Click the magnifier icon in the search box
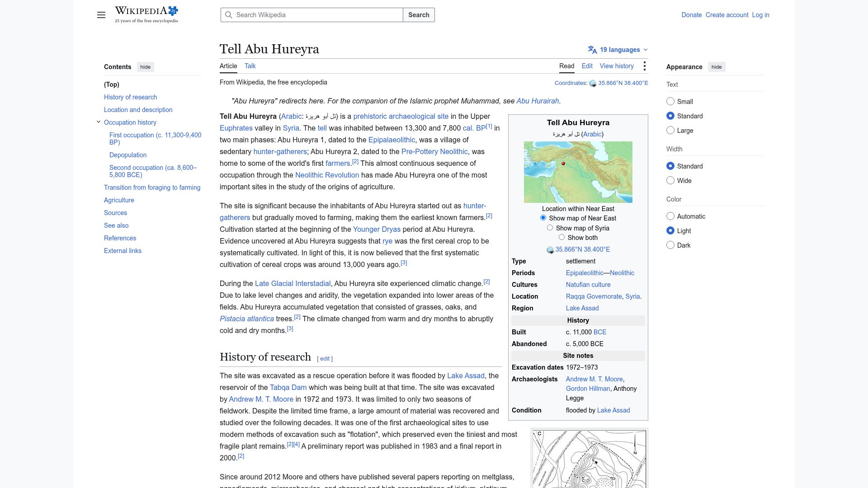Screen dimensions: 868x488 [229, 15]
